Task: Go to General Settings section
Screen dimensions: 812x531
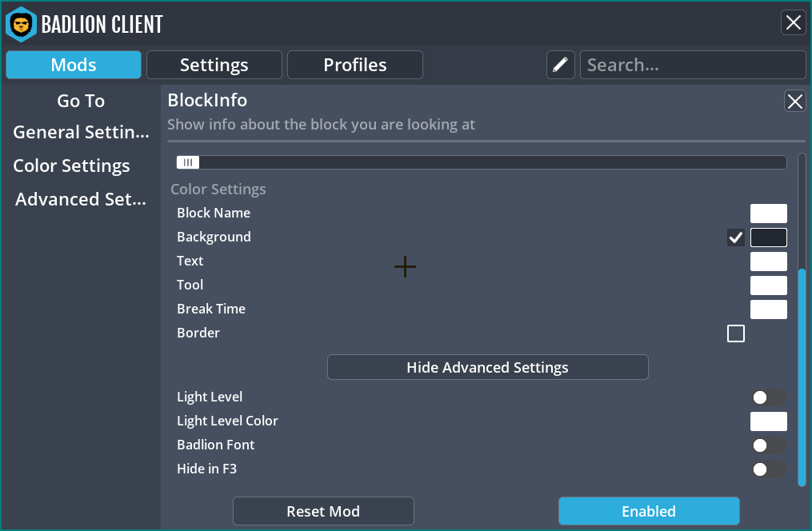Action: pos(81,132)
